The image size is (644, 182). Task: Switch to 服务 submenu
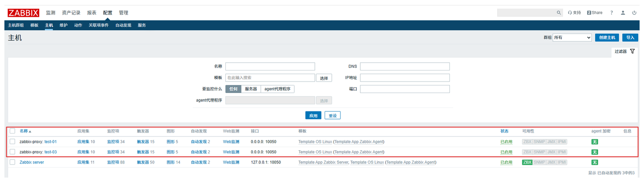point(142,25)
